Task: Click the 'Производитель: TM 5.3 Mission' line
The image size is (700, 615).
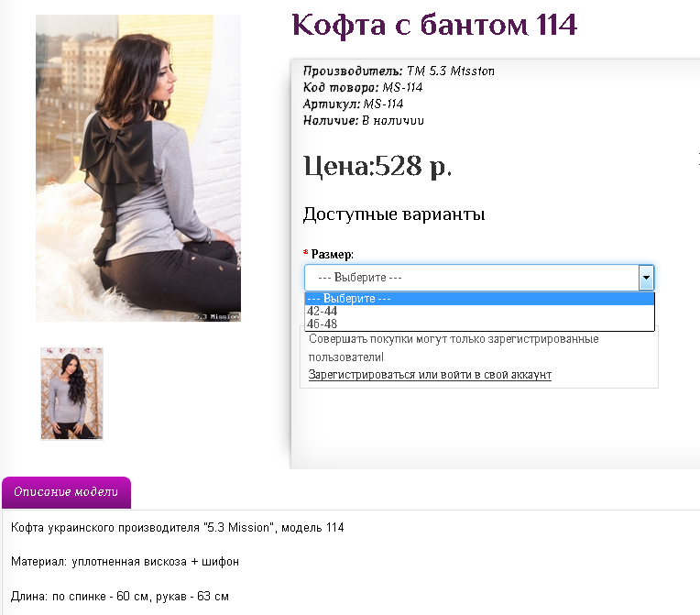Action: [399, 71]
